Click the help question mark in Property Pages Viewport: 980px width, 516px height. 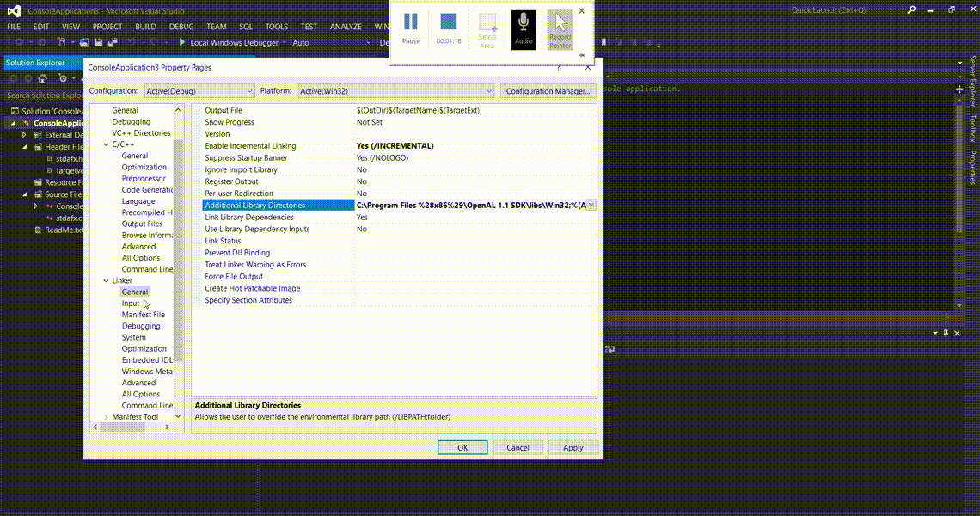(x=558, y=68)
